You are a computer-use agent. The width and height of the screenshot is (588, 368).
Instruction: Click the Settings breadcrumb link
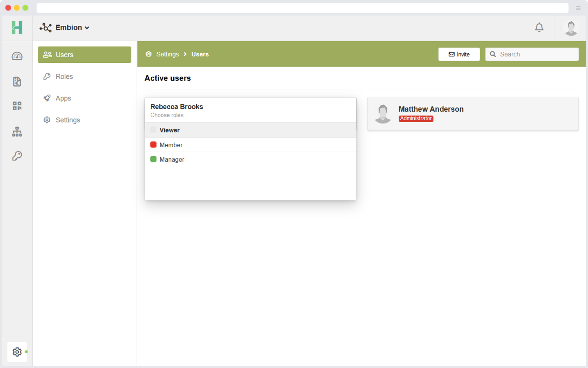pyautogui.click(x=167, y=54)
